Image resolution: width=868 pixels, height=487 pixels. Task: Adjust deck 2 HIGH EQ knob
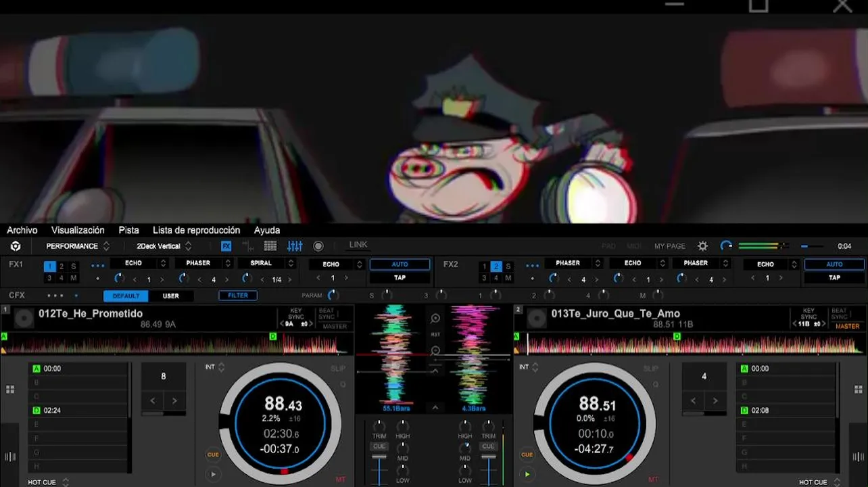tap(465, 425)
